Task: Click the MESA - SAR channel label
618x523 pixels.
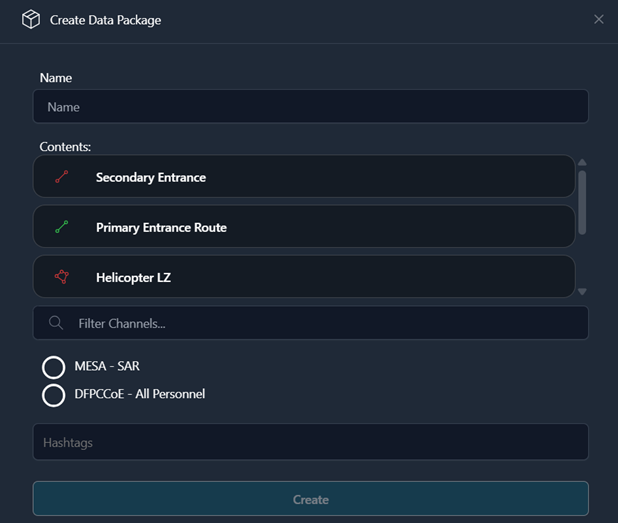Action: pyautogui.click(x=107, y=366)
